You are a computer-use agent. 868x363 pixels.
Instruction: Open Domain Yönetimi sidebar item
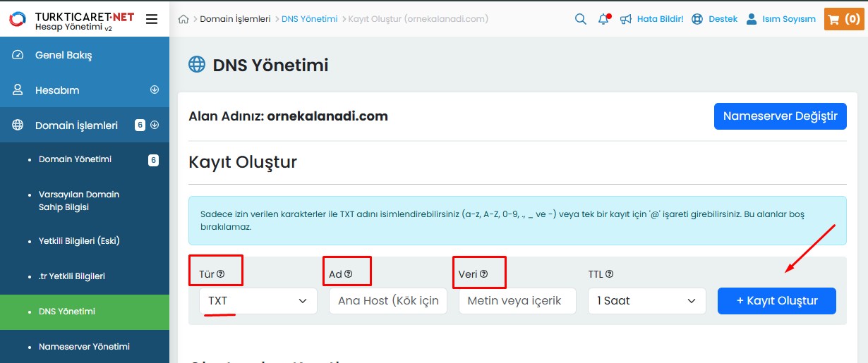pos(75,159)
